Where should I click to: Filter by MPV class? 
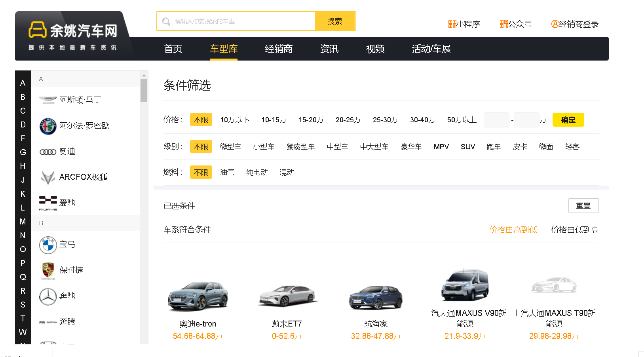[x=441, y=146]
